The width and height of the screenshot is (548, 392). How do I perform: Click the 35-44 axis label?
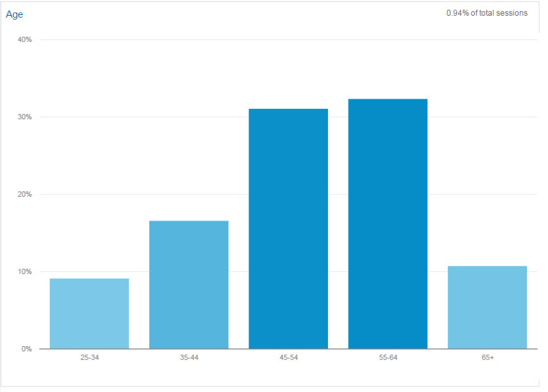pos(189,357)
